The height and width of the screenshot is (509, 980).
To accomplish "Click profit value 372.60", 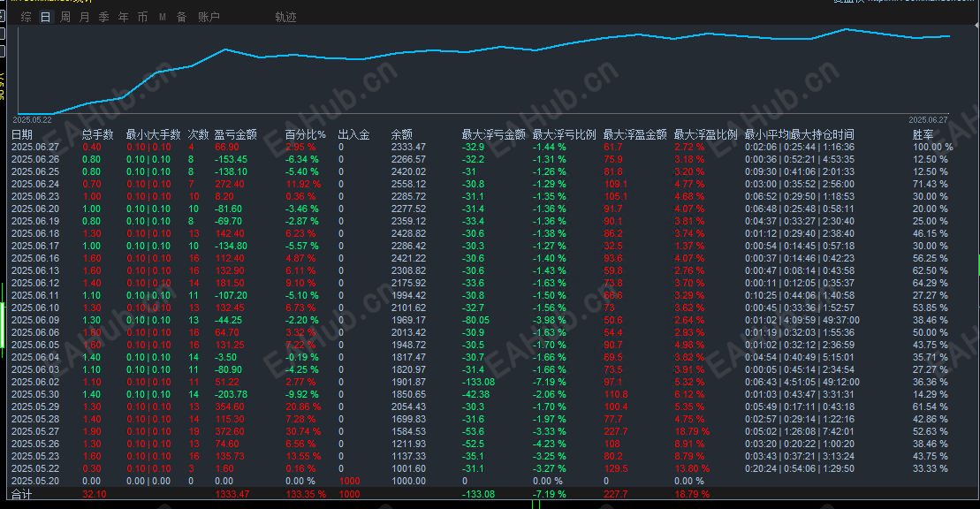I will point(230,431).
